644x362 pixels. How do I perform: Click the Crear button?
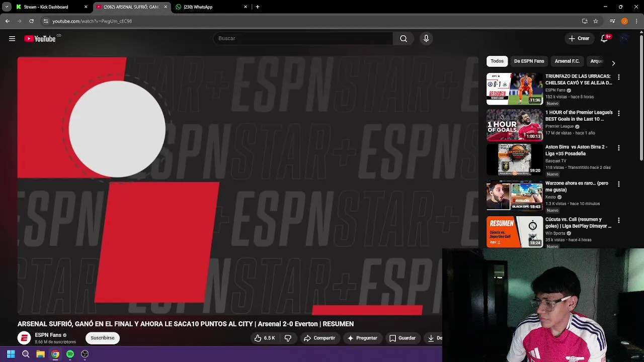pos(579,39)
